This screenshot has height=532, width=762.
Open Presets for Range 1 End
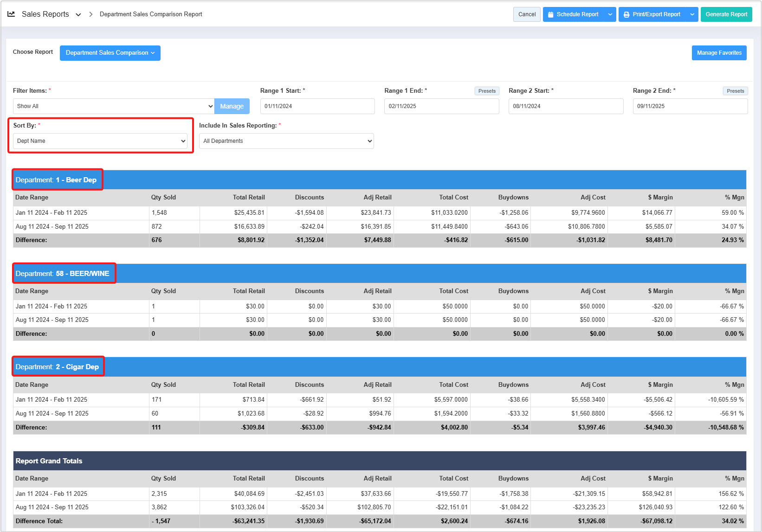click(x=487, y=91)
